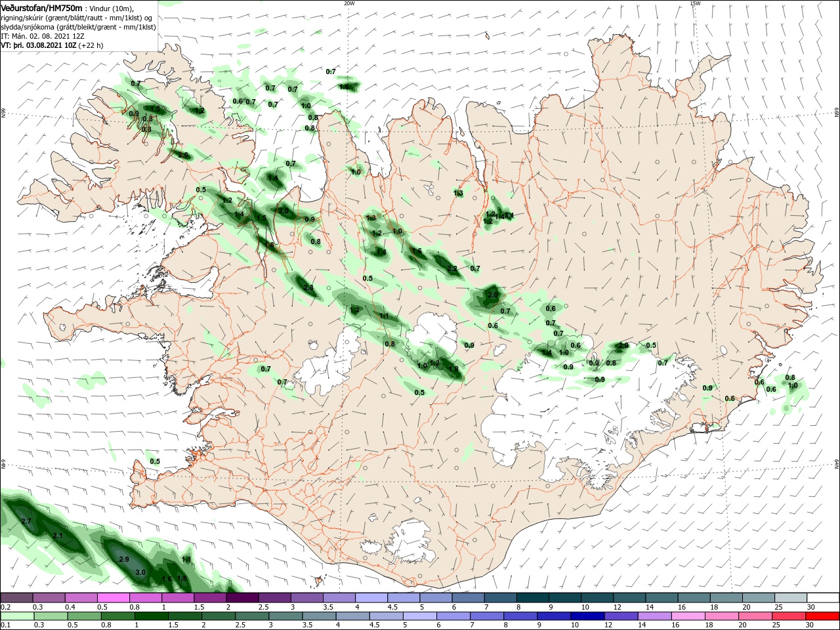Select the darkest green swatch in the lower legend row

point(151,616)
